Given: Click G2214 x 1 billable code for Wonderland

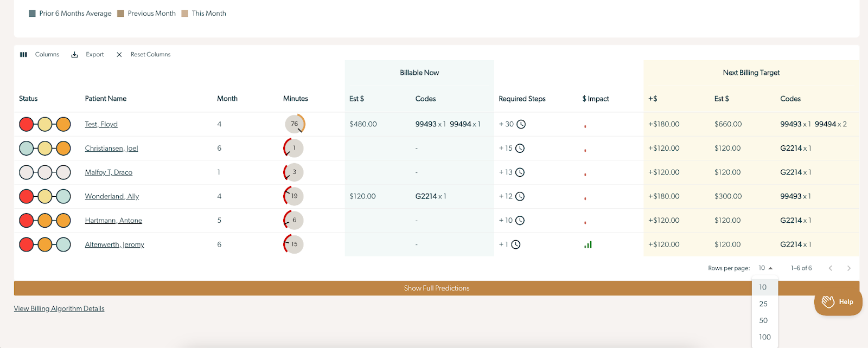Looking at the screenshot, I should click(431, 196).
